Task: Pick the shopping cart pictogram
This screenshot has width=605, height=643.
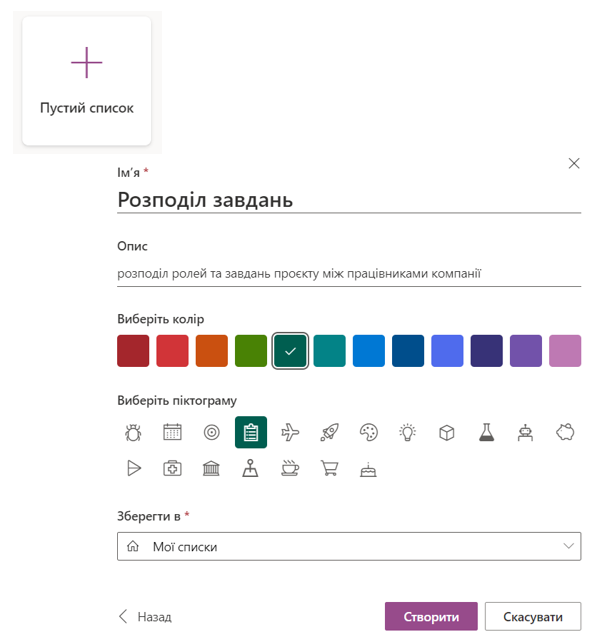Action: [x=329, y=468]
